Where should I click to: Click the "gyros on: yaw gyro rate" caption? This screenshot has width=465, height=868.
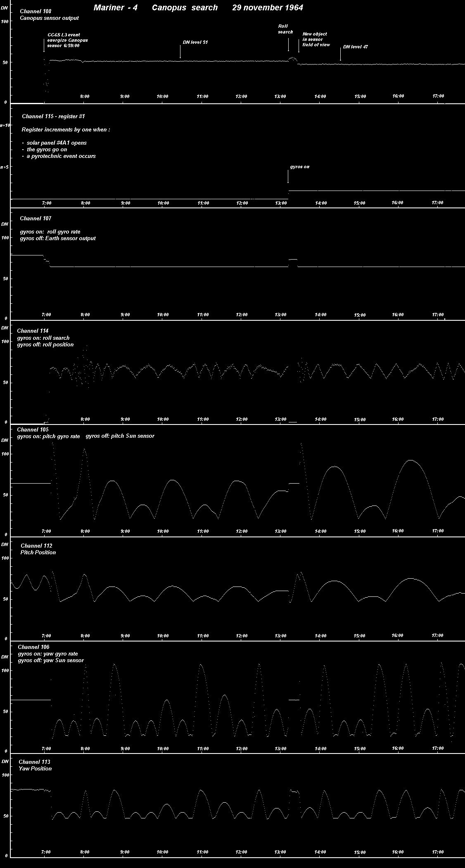(x=48, y=654)
